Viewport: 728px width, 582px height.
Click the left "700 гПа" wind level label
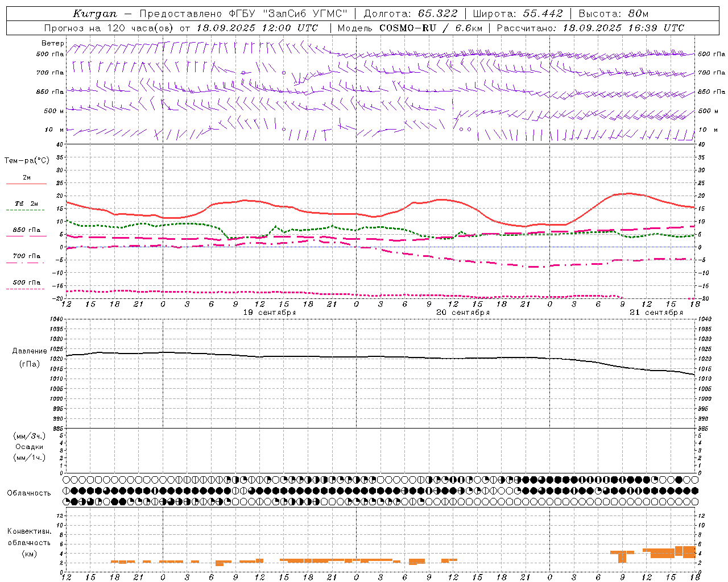pyautogui.click(x=50, y=73)
